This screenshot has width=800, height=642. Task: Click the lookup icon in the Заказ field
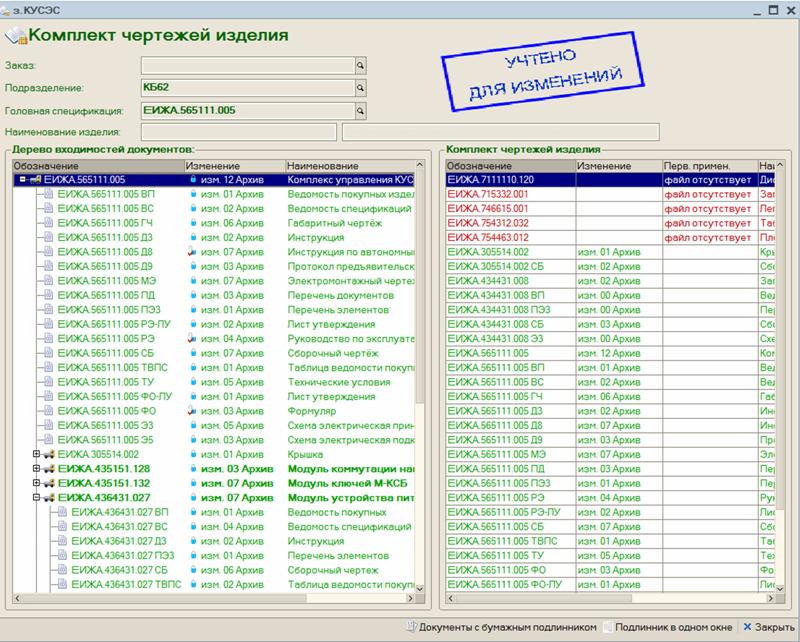[361, 65]
